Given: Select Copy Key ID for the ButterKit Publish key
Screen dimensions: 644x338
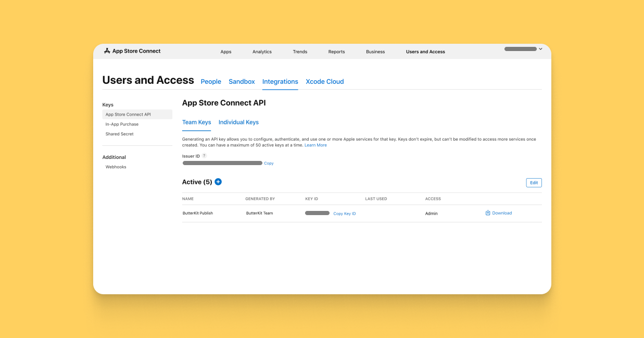Looking at the screenshot, I should 344,213.
